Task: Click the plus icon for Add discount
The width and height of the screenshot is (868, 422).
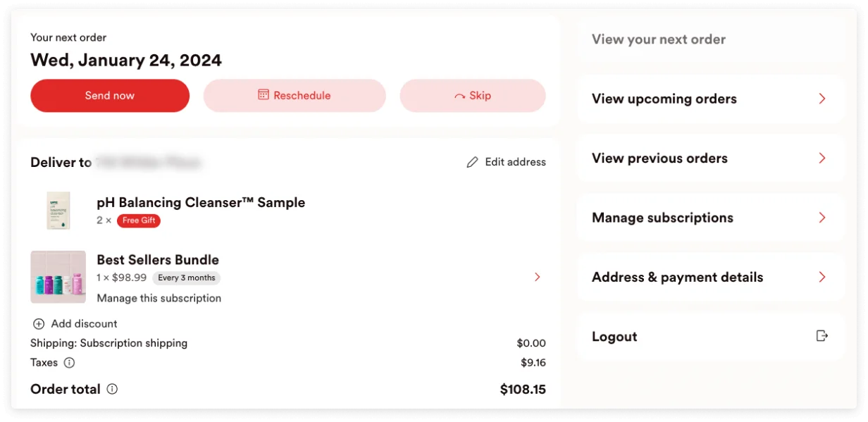Action: [x=38, y=324]
